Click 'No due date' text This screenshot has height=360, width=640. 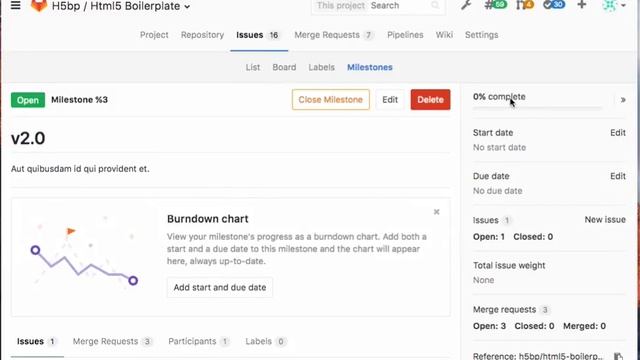click(498, 191)
